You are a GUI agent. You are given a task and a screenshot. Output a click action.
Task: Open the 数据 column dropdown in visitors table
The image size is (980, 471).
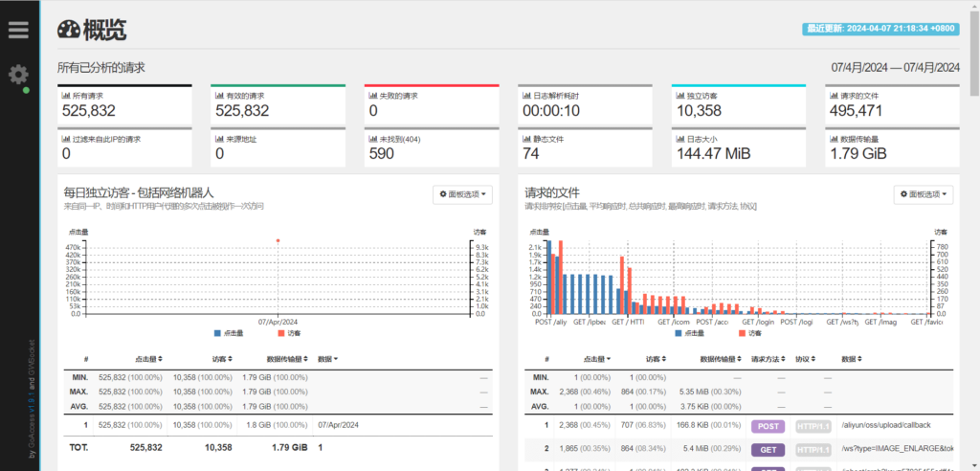click(327, 359)
